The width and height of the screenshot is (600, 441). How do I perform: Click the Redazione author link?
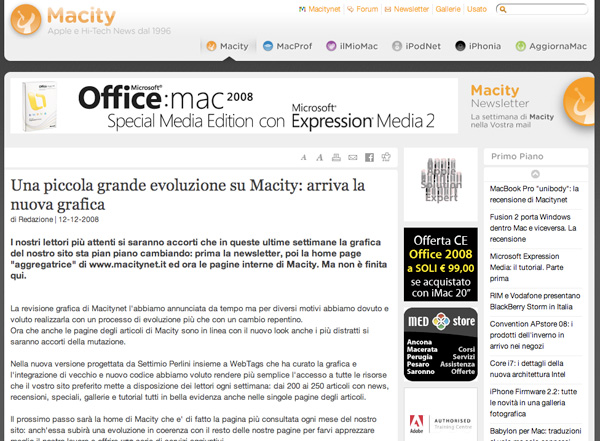click(36, 219)
